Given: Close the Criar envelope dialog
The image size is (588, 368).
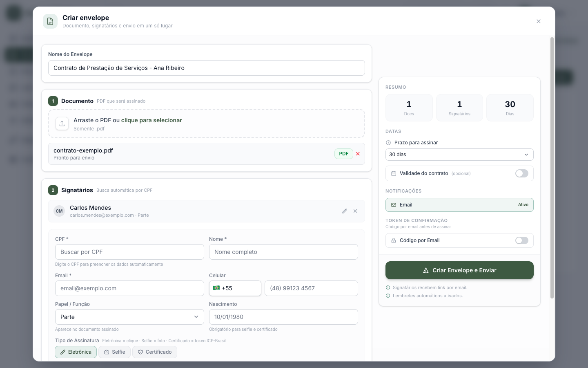Looking at the screenshot, I should pos(539,21).
